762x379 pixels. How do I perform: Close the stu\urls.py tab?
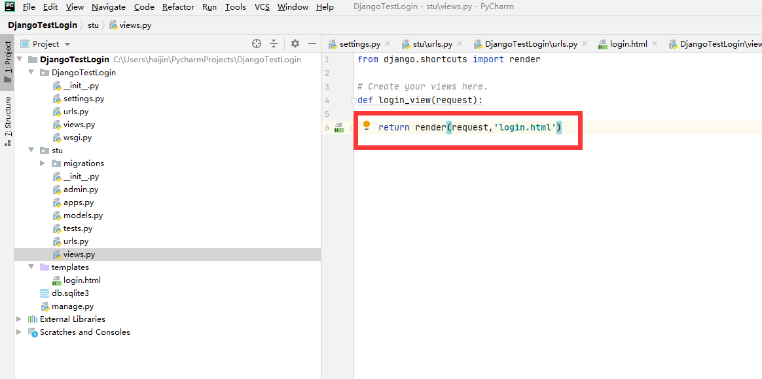click(460, 44)
